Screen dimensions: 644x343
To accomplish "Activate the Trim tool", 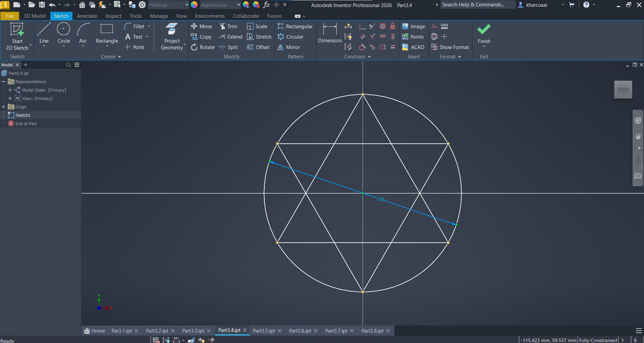I will (228, 27).
